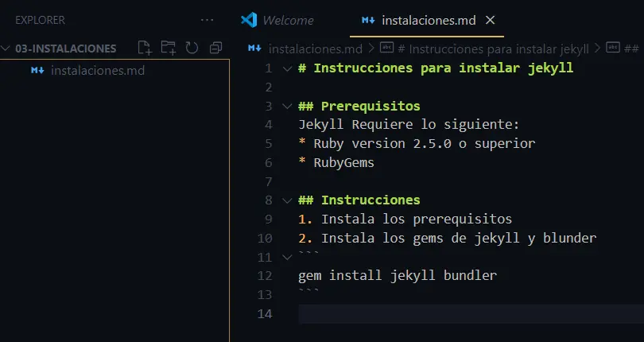Click the '## Instrucciones' heading text

click(359, 200)
